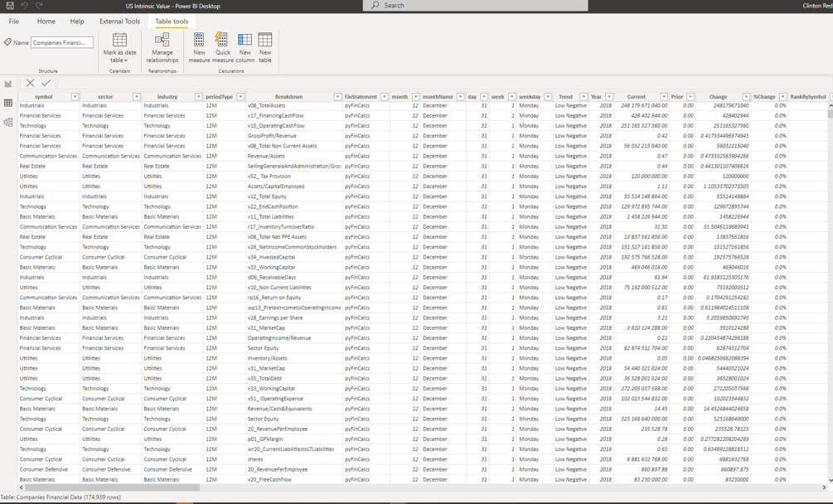Image resolution: width=833 pixels, height=504 pixels.
Task: Select the weekday column header
Action: (x=529, y=97)
